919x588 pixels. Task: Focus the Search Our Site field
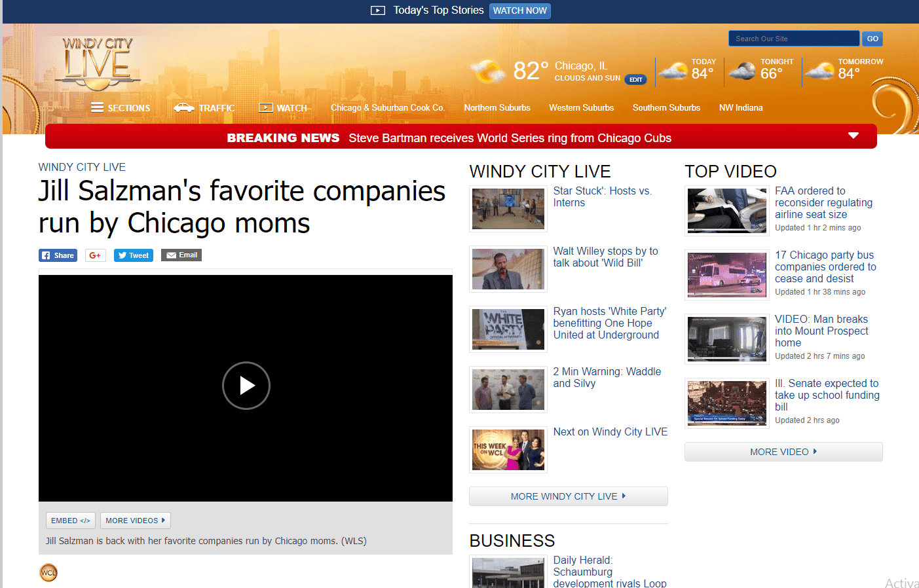[794, 39]
